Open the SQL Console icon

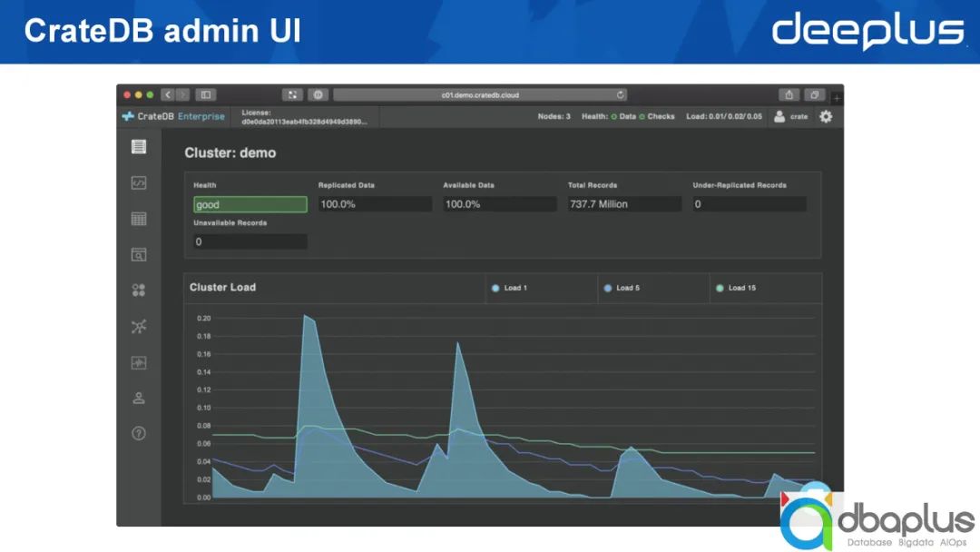point(139,183)
